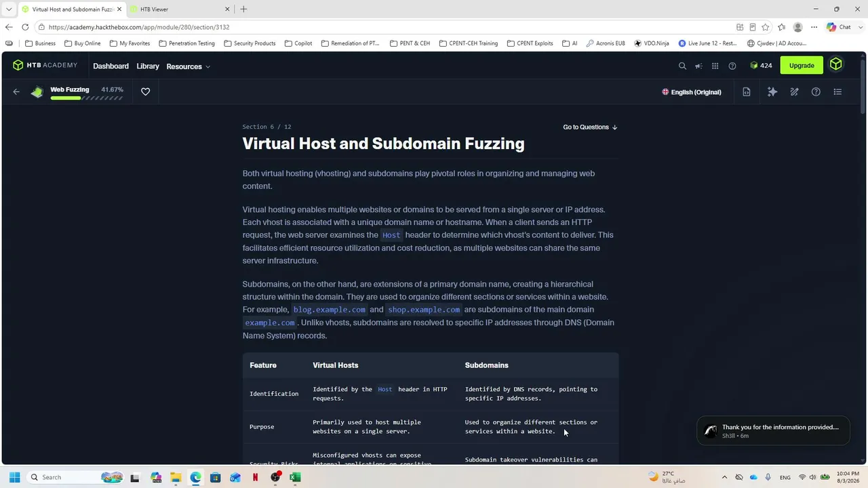Open the Sh3ll chat notification
This screenshot has width=868, height=488.
click(773, 431)
